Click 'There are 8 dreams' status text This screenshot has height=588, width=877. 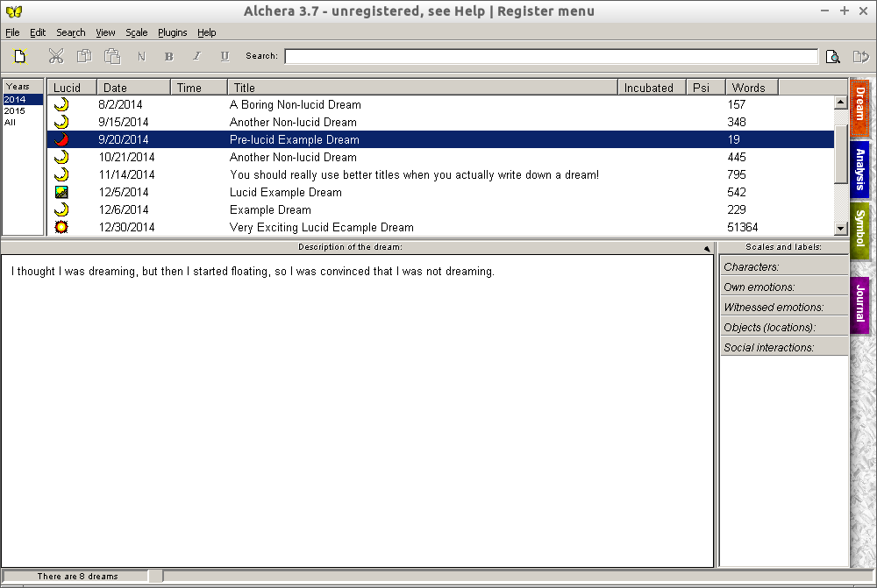pos(78,577)
